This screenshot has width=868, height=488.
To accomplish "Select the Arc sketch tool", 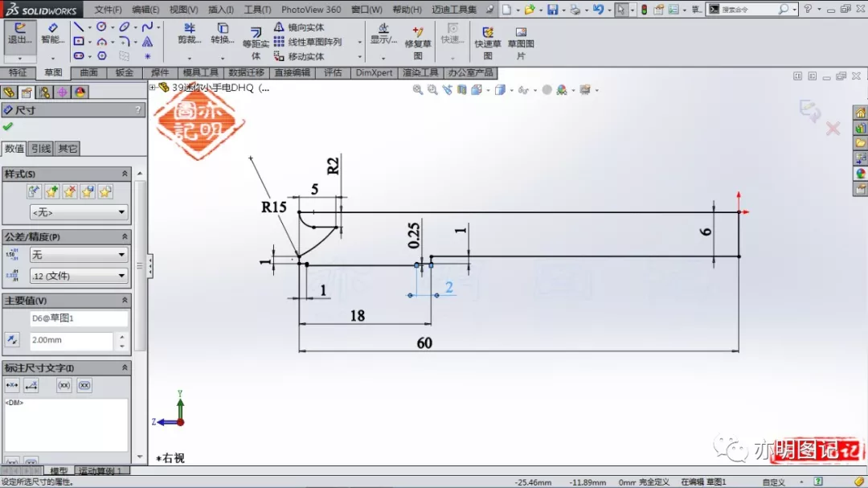I will (x=101, y=42).
